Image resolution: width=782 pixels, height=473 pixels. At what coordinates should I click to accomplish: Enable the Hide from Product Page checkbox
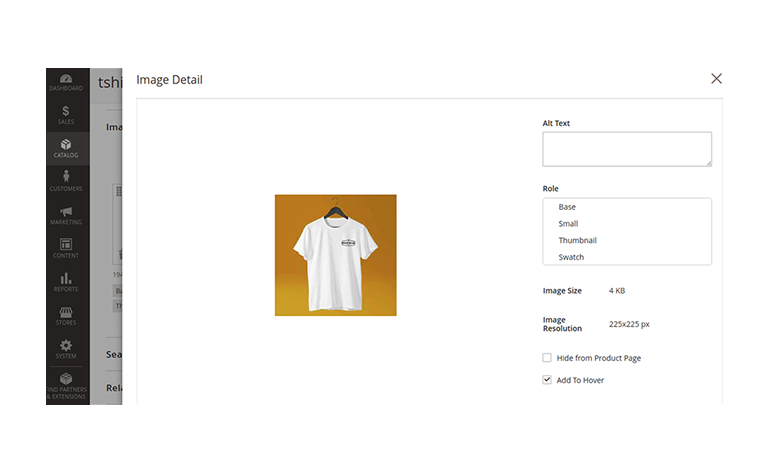pyautogui.click(x=547, y=358)
